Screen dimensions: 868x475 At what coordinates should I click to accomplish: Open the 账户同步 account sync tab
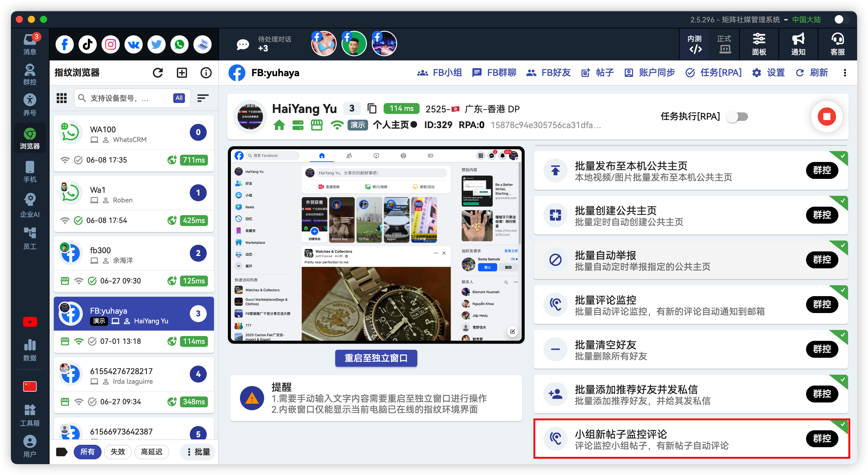click(x=649, y=73)
